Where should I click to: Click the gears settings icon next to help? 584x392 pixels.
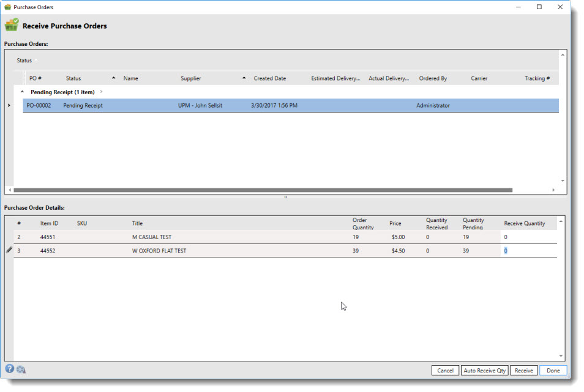[21, 369]
